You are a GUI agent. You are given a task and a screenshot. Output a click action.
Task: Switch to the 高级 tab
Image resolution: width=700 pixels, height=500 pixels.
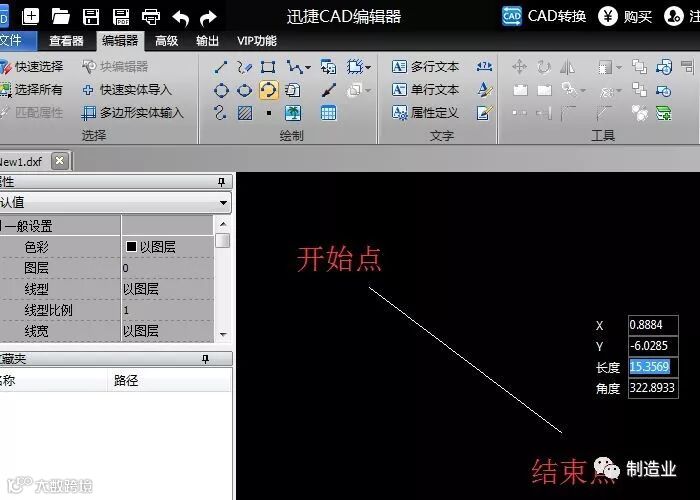[167, 41]
